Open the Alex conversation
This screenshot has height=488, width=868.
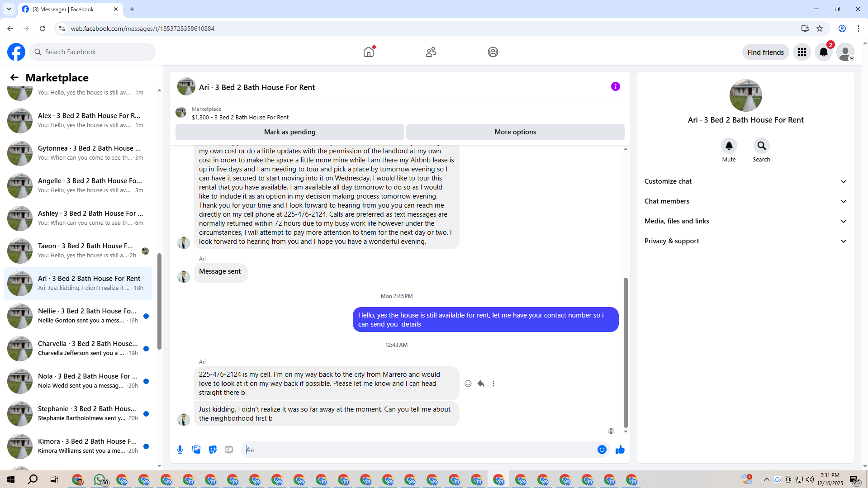[x=78, y=120]
